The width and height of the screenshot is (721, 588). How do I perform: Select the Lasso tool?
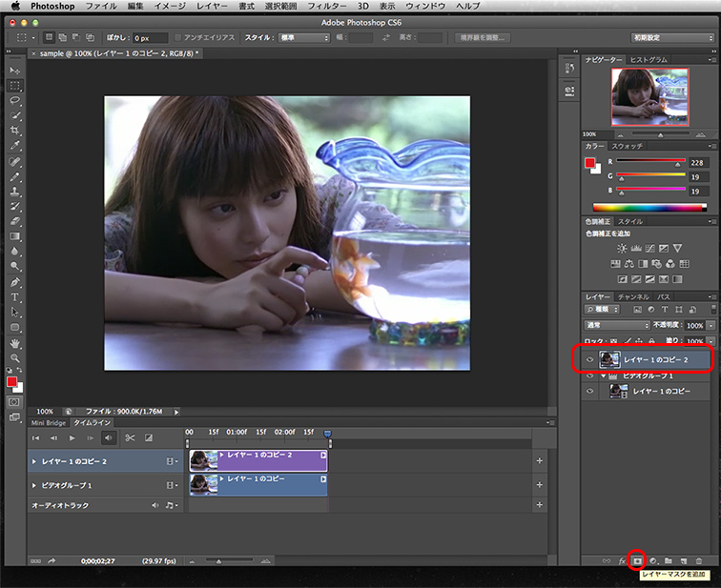(x=14, y=101)
